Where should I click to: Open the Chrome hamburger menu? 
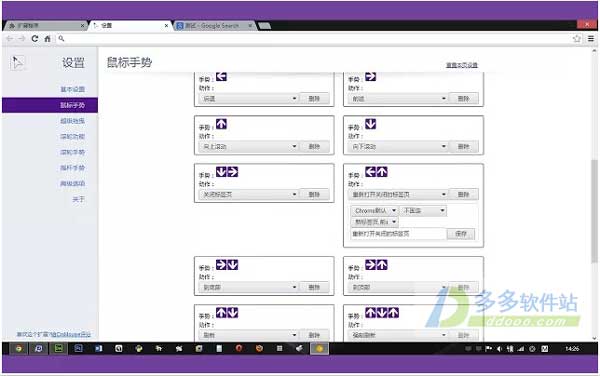pyautogui.click(x=591, y=39)
